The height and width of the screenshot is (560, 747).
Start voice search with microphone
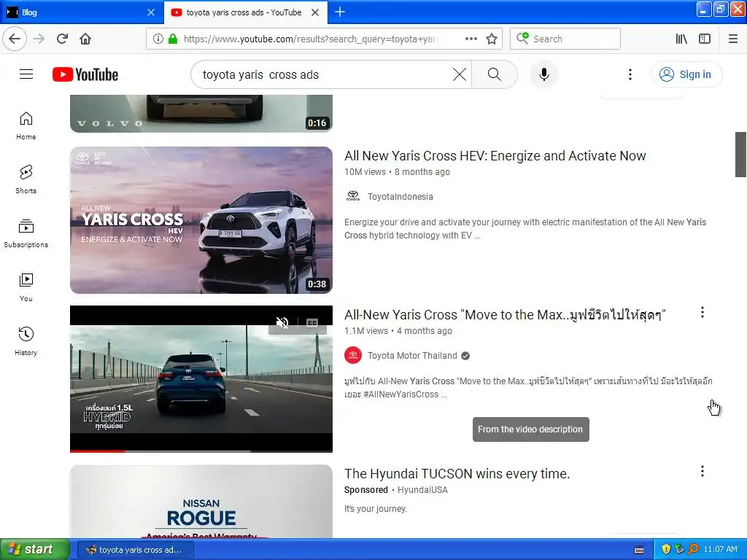tap(543, 74)
